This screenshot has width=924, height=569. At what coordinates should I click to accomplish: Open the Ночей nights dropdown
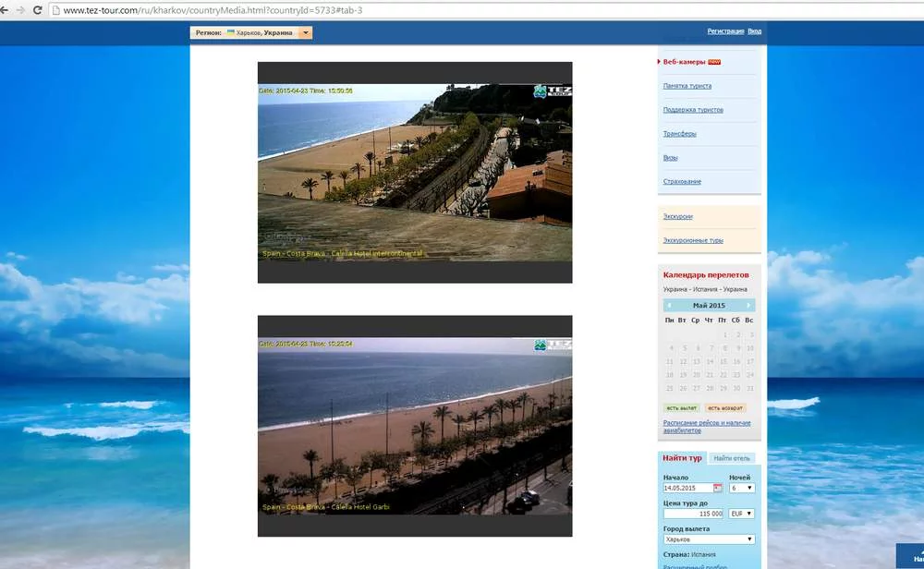point(742,489)
